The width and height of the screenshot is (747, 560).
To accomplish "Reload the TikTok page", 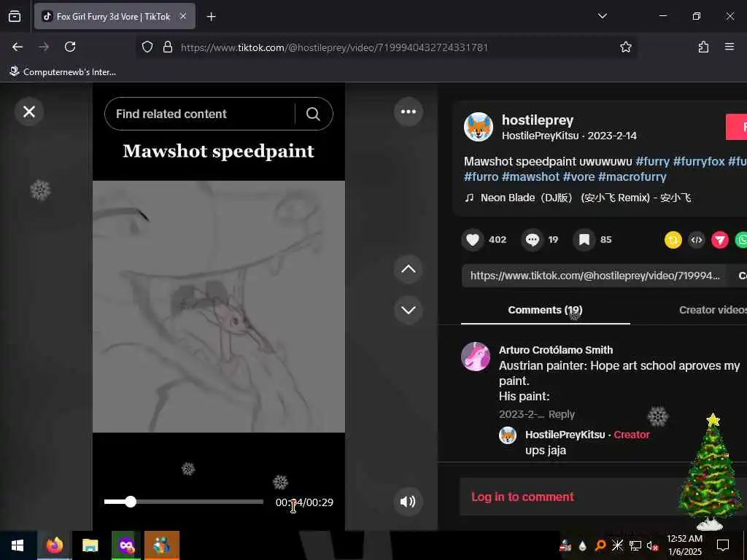I will [70, 47].
